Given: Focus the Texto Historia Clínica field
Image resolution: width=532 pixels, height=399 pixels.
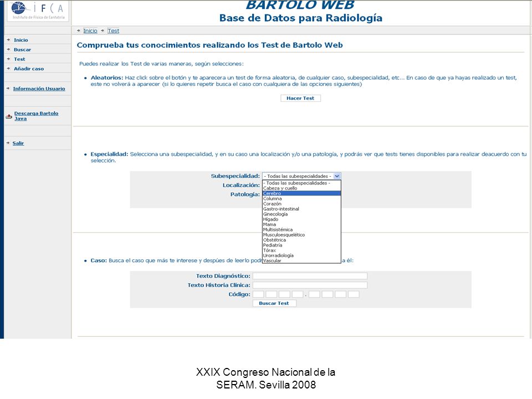Looking at the screenshot, I should click(310, 285).
